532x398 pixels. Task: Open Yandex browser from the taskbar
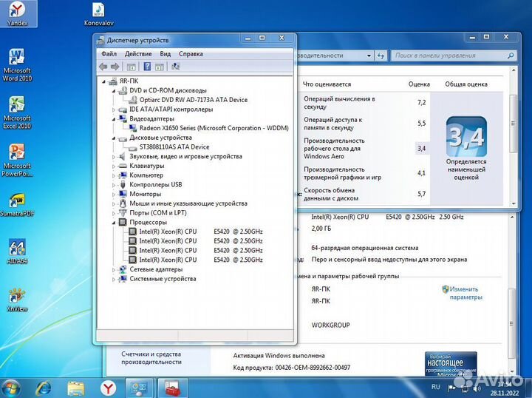[108, 388]
